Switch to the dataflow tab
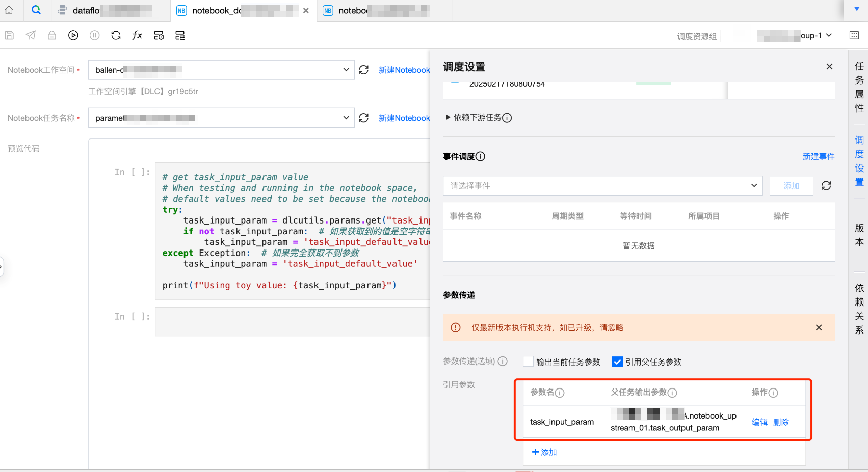 110,10
